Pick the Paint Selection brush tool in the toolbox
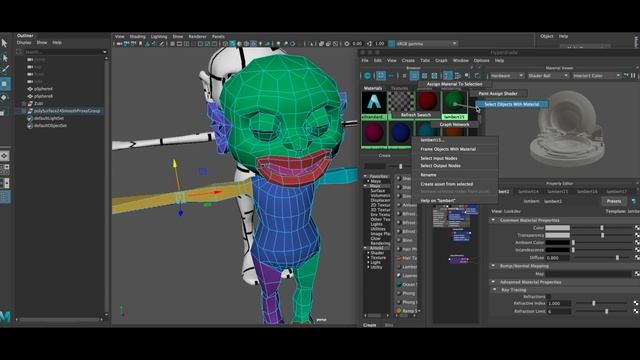640x360 pixels. pyautogui.click(x=4, y=70)
